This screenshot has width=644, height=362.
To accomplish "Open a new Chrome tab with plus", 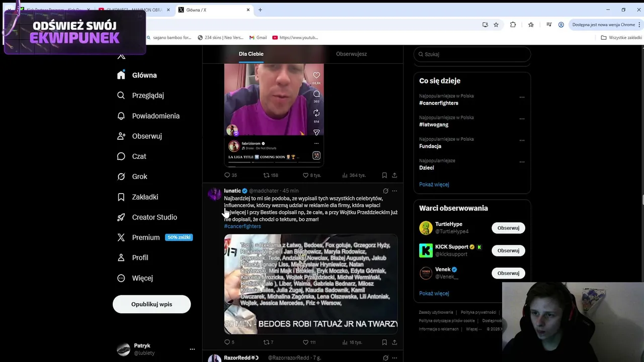I will pos(260,10).
